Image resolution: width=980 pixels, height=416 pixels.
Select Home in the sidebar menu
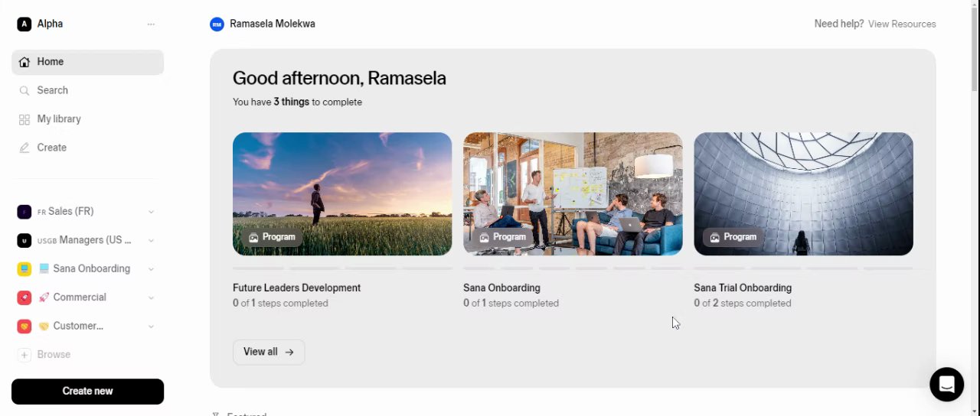pyautogui.click(x=51, y=62)
